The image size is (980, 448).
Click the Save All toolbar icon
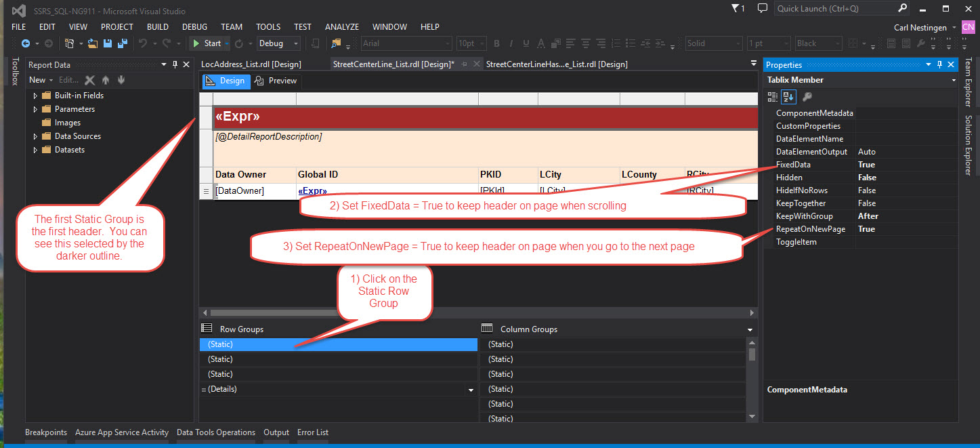pos(123,43)
